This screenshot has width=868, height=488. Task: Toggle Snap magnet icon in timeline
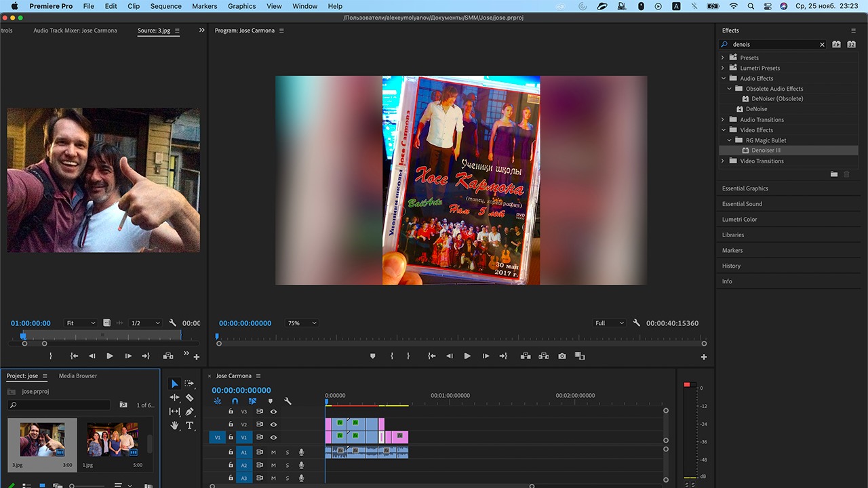(x=235, y=401)
